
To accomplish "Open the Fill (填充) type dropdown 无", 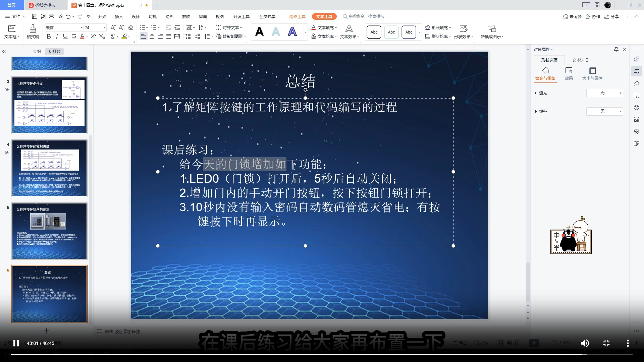I will [604, 93].
